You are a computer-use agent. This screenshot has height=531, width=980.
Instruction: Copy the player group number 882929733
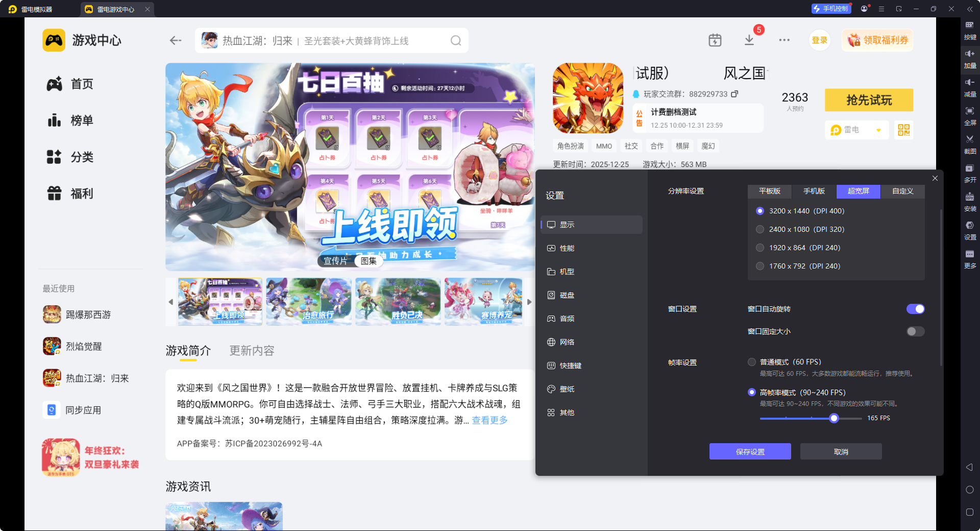click(734, 94)
